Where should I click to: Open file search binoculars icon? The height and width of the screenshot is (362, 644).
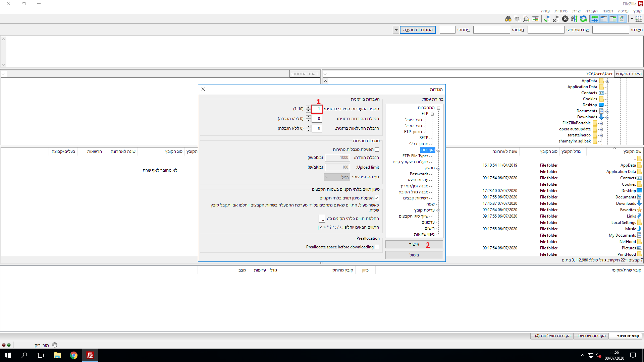(x=508, y=19)
